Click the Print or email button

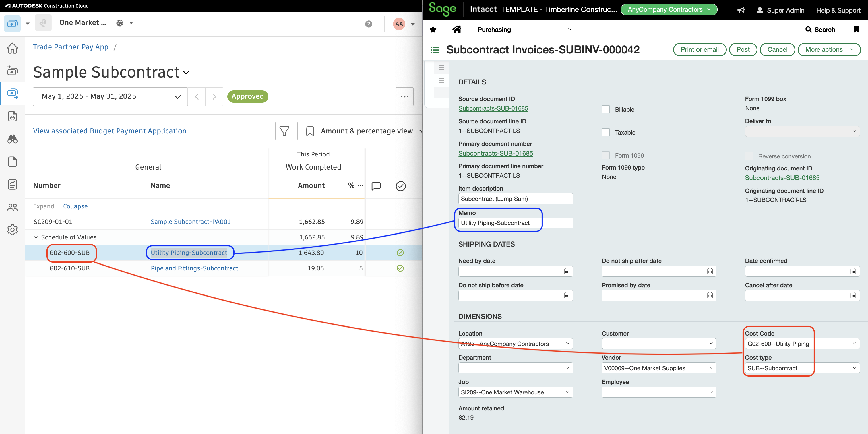pyautogui.click(x=700, y=50)
